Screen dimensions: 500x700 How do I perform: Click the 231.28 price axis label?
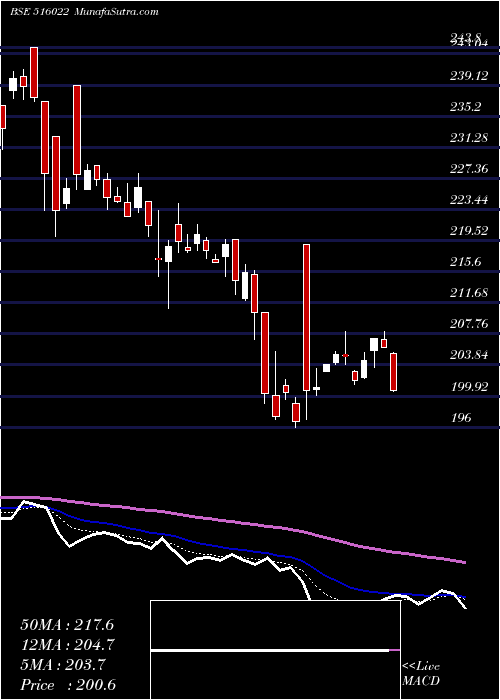[468, 138]
